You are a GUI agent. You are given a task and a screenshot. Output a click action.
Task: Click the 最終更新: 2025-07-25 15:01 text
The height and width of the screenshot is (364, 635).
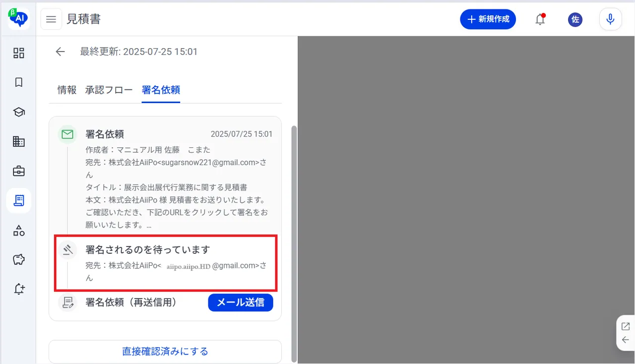pyautogui.click(x=139, y=52)
